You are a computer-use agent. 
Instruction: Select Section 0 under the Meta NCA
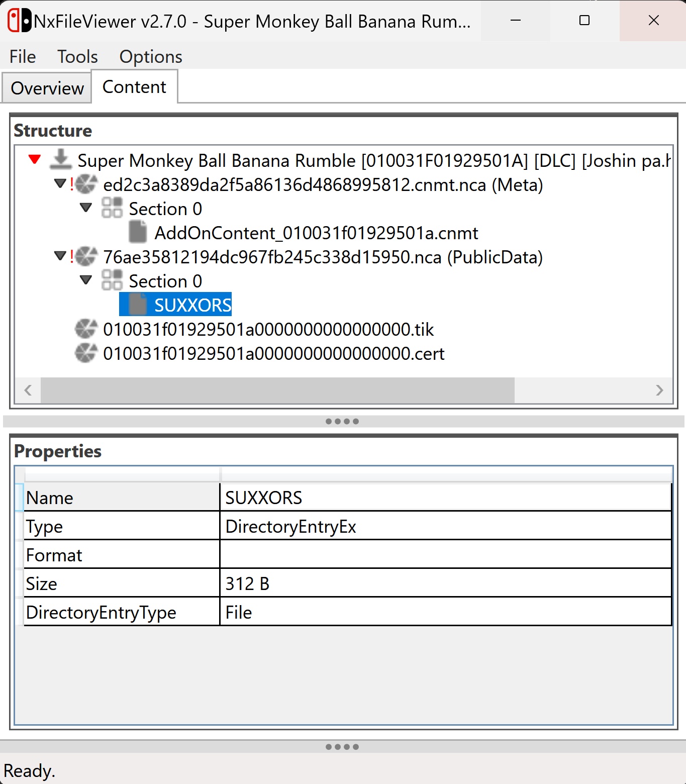click(165, 209)
